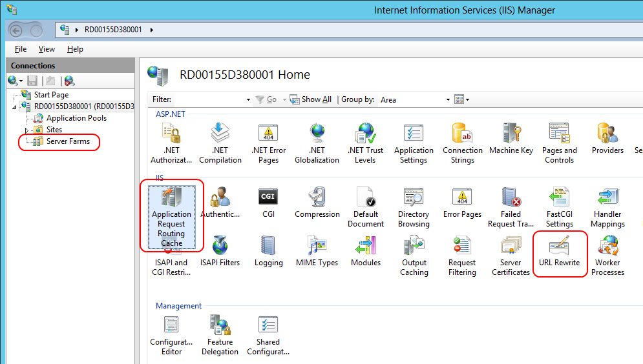This screenshot has width=643, height=364.
Task: Open the View menu
Action: (47, 49)
